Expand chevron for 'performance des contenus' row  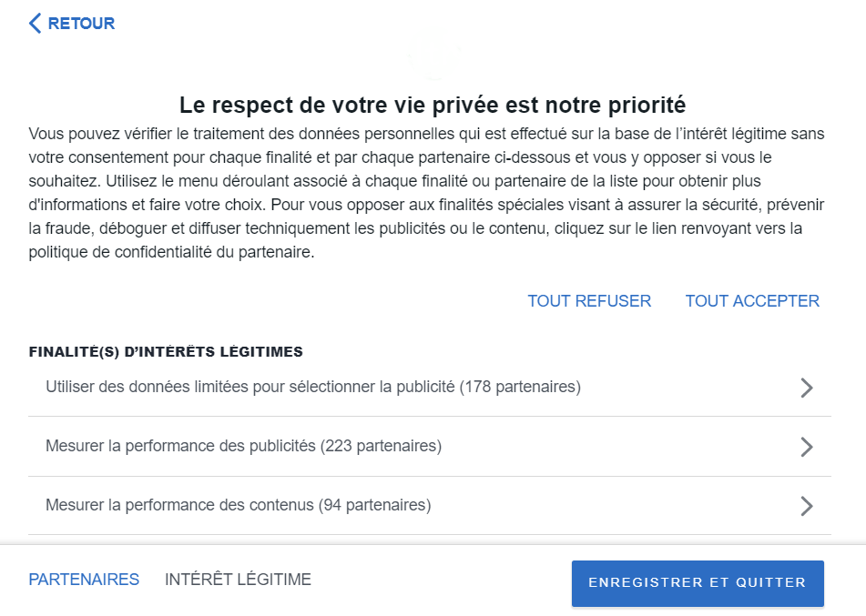tap(806, 506)
